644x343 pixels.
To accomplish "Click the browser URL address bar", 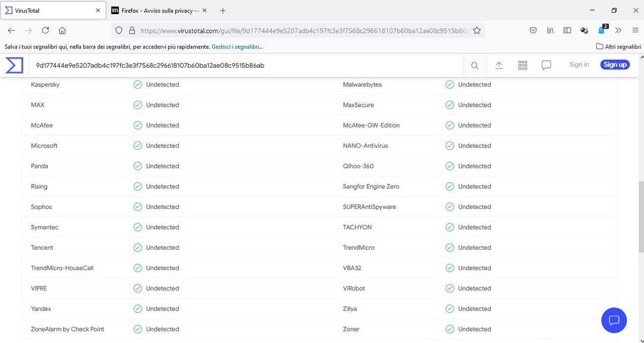I will pyautogui.click(x=304, y=30).
